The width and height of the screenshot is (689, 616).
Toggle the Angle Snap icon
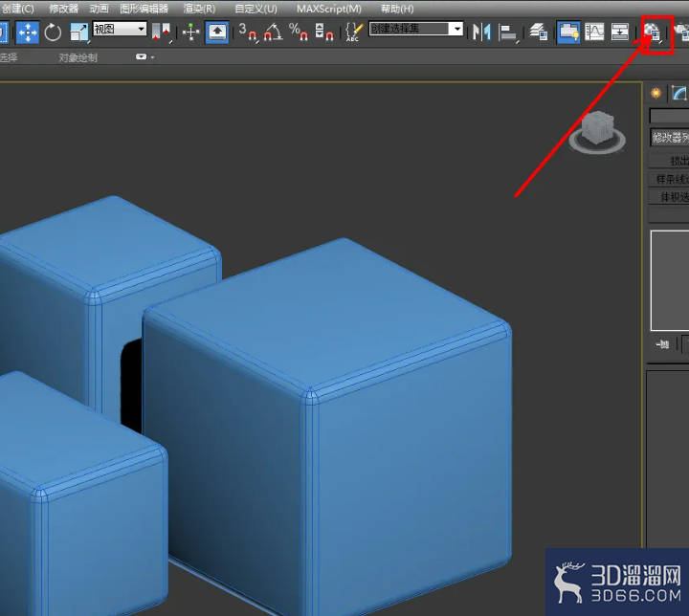(274, 33)
